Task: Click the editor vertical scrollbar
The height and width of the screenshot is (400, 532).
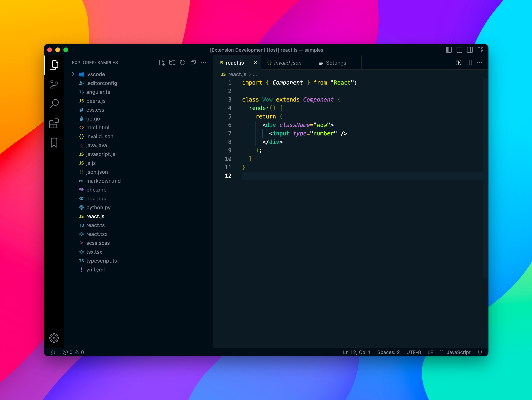Action: 486,178
